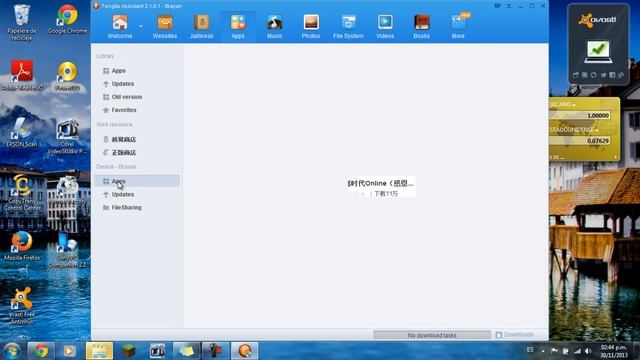This screenshot has width=640, height=360.
Task: Open the Books toolbar section
Action: (421, 26)
